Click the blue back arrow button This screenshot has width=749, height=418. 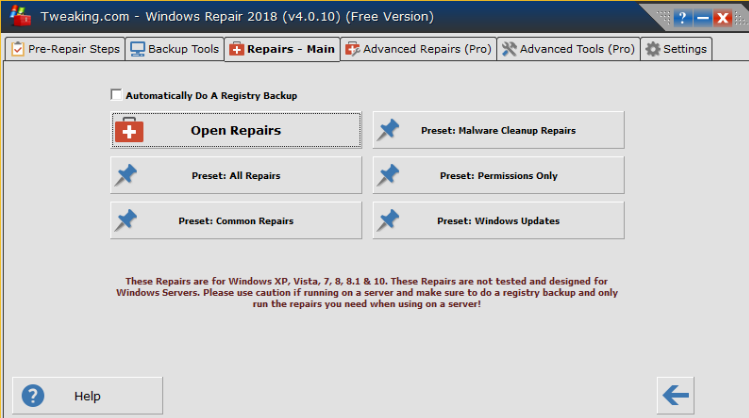[675, 396]
